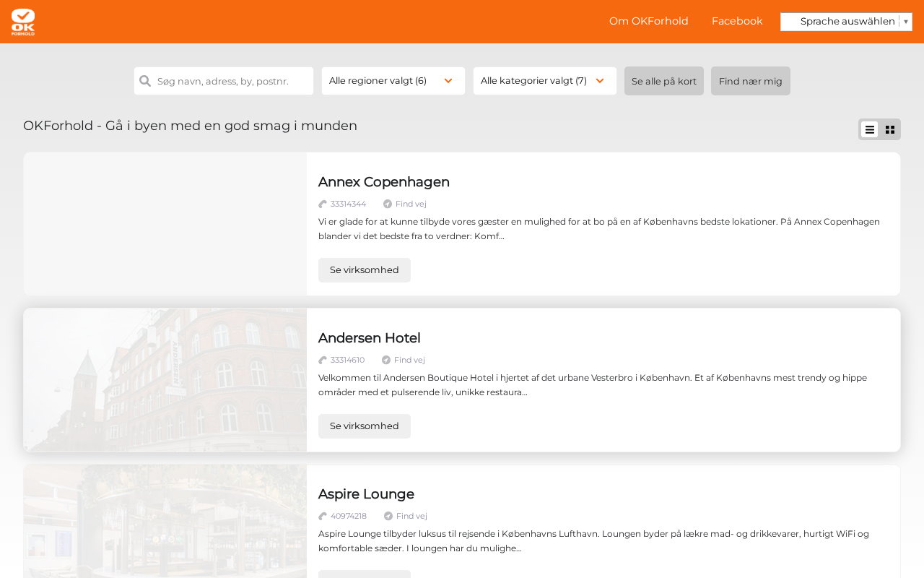Click the OKForhold logo
Screen dimensions: 924x578
click(23, 22)
